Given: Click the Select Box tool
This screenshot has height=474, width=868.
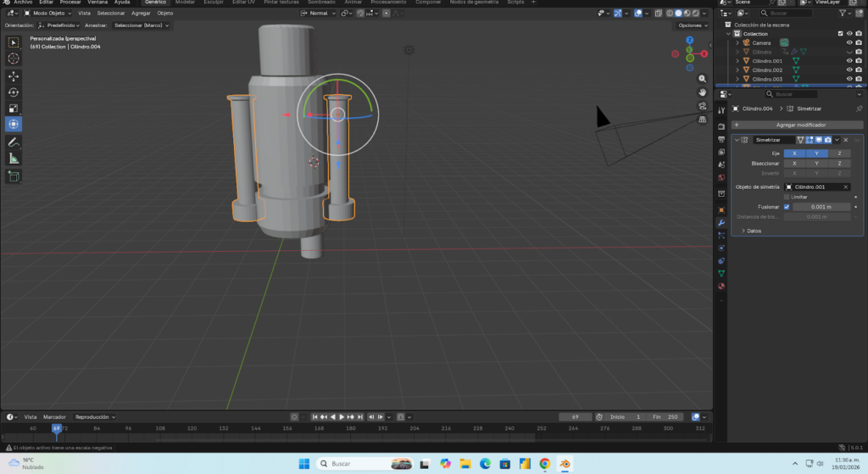Looking at the screenshot, I should [x=14, y=42].
